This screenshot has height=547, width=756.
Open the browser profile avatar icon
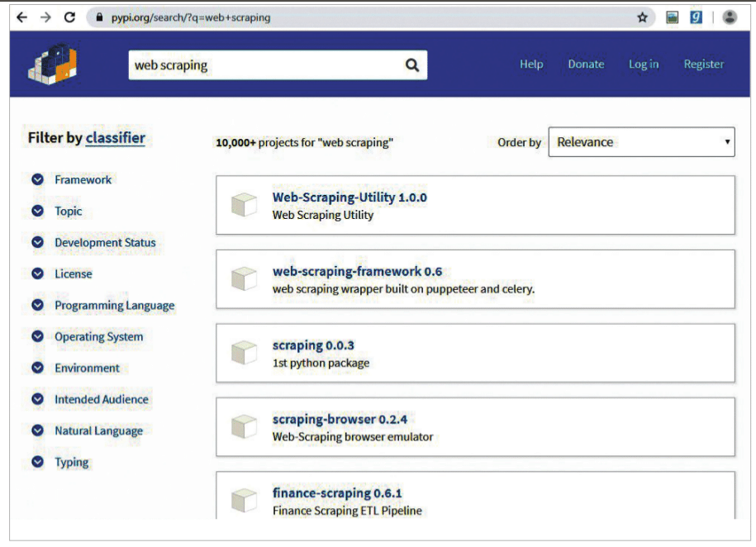(729, 17)
